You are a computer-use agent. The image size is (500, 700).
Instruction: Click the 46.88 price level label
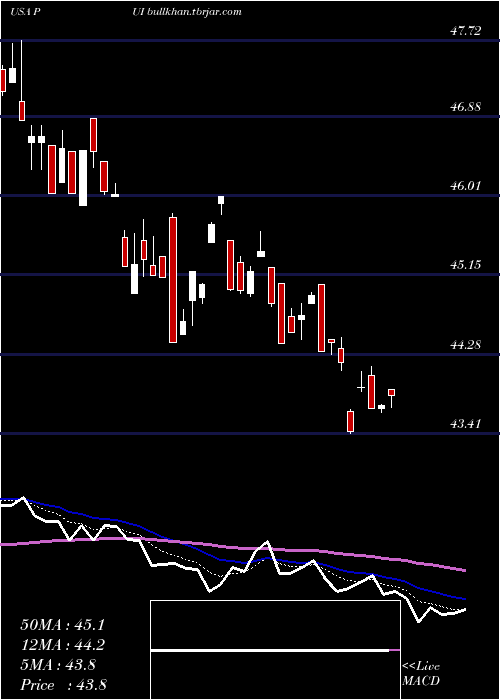click(x=467, y=107)
